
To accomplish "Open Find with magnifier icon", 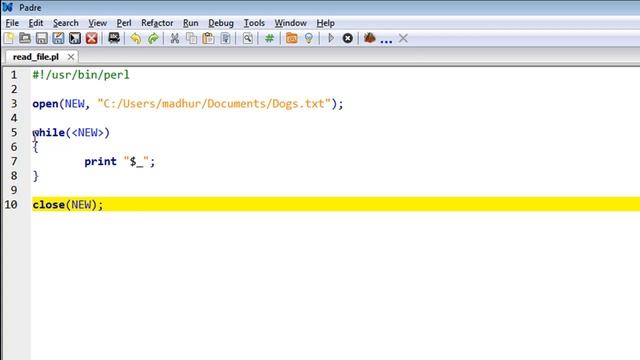I will (247, 38).
